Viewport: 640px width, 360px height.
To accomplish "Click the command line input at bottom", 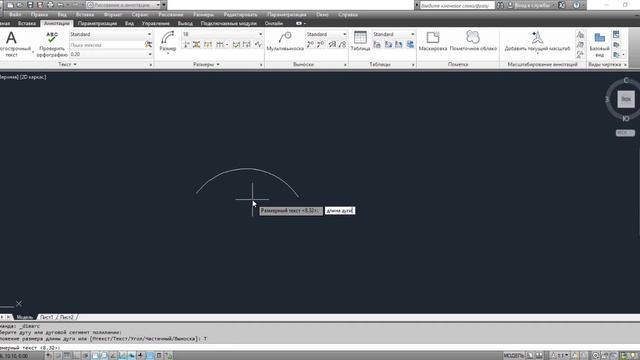I will point(320,347).
